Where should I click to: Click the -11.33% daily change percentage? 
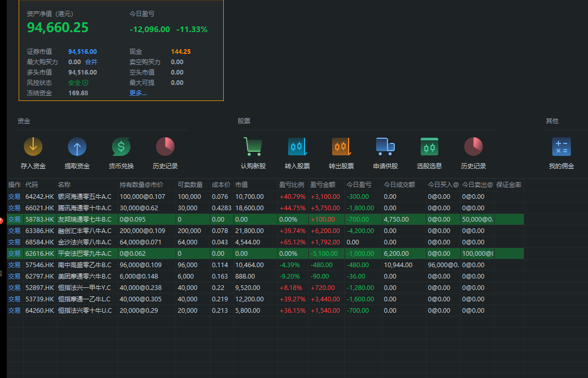pos(192,29)
